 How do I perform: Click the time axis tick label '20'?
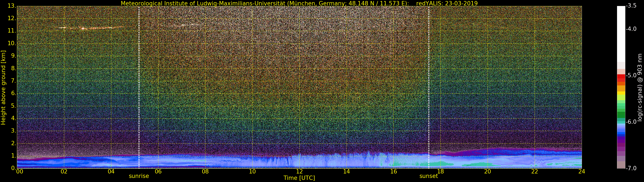tap(488, 172)
